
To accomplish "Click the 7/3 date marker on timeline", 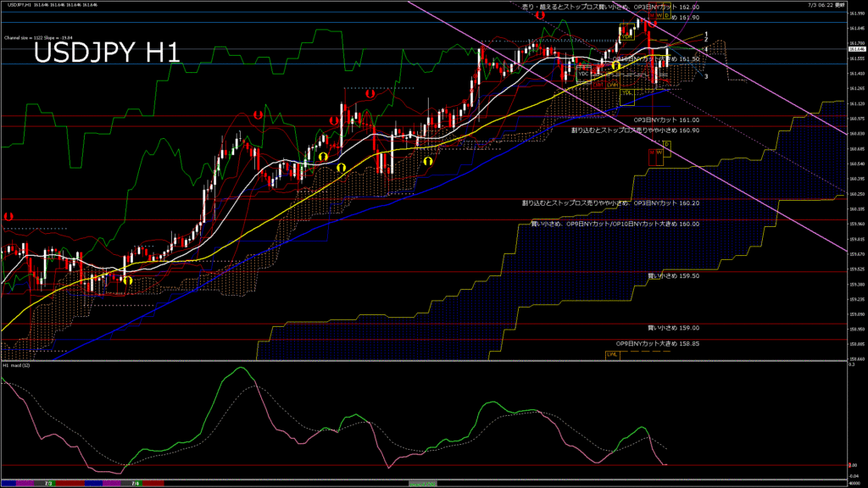I will 48,483.
